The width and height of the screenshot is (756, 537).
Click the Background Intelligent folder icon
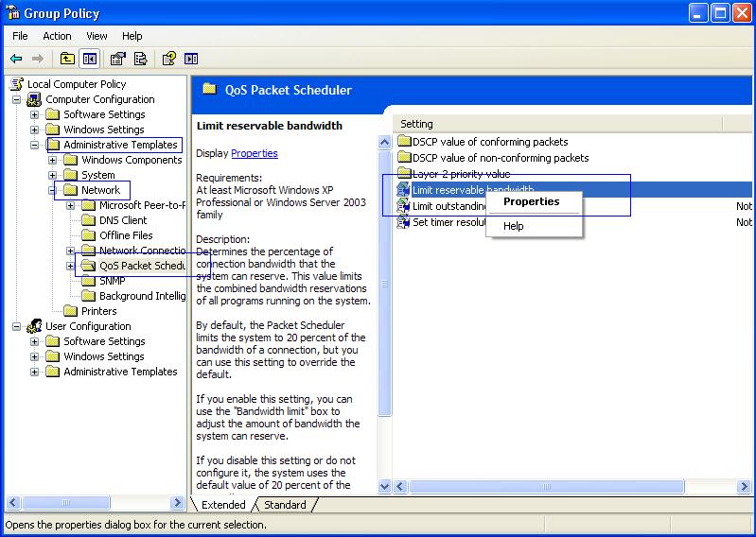pyautogui.click(x=88, y=296)
